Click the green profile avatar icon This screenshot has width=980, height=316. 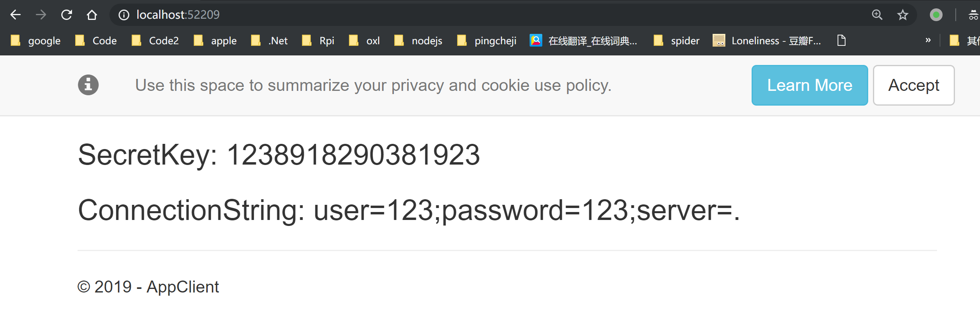tap(936, 15)
